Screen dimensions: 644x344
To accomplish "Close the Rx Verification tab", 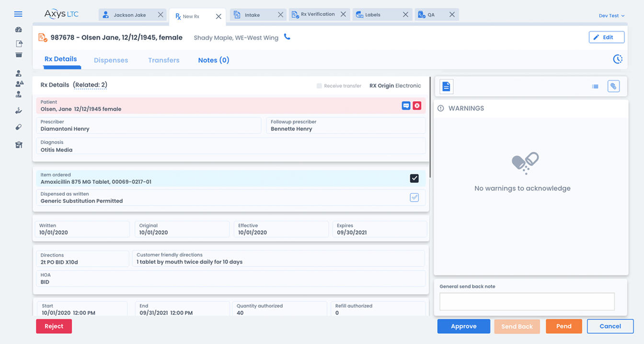I will [343, 14].
